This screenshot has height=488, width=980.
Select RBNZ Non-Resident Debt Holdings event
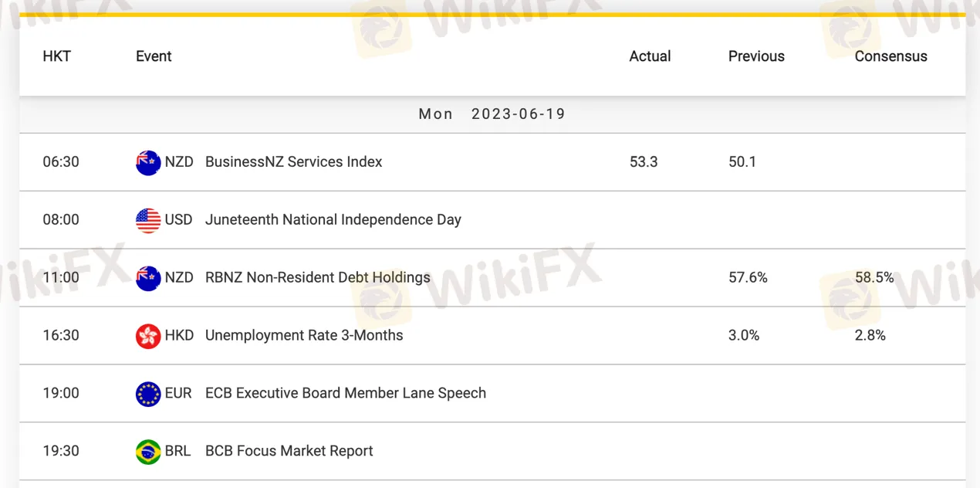coord(317,278)
